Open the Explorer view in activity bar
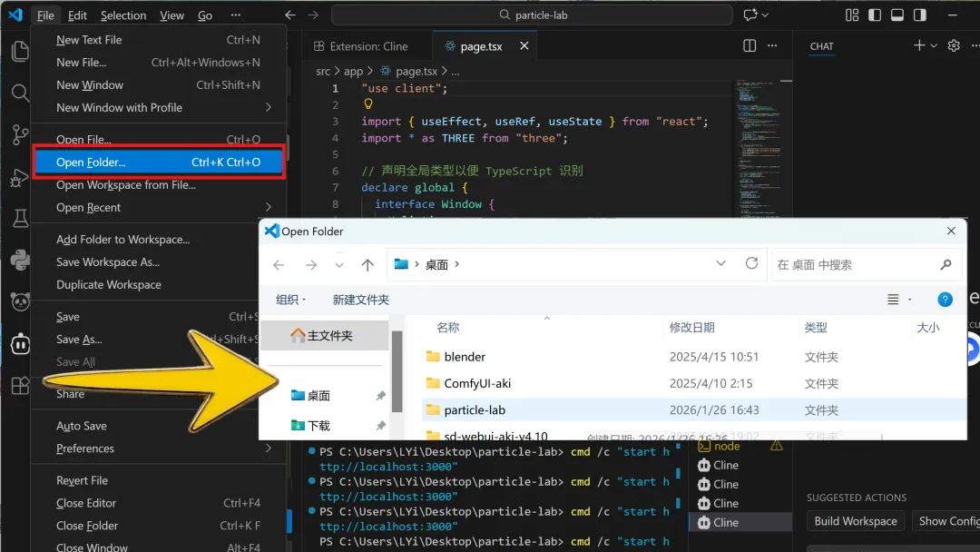The image size is (980, 552). pos(20,51)
